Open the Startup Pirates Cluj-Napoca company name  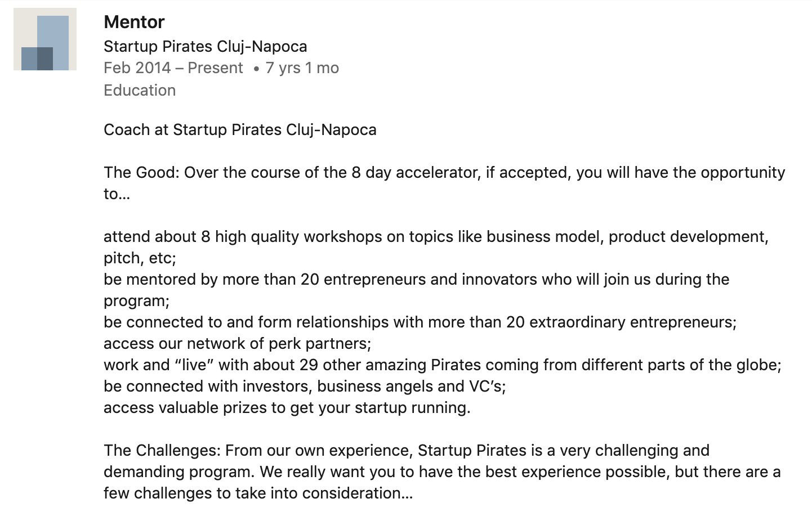coord(205,46)
